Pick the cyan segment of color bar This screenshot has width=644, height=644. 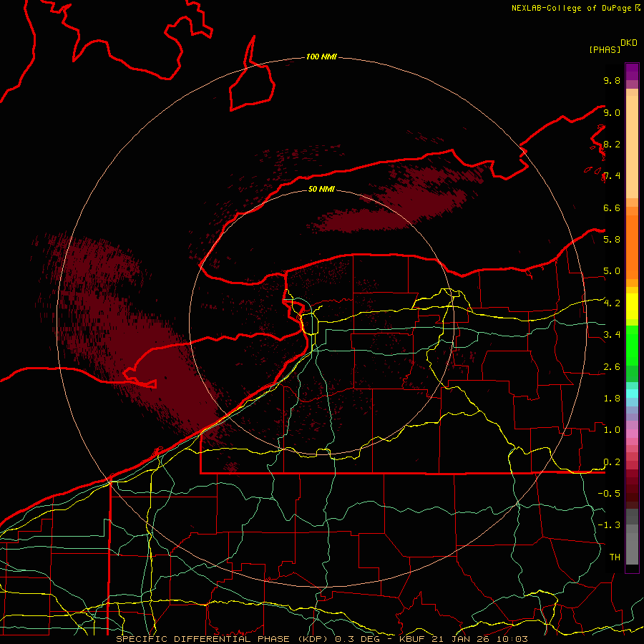coord(632,394)
